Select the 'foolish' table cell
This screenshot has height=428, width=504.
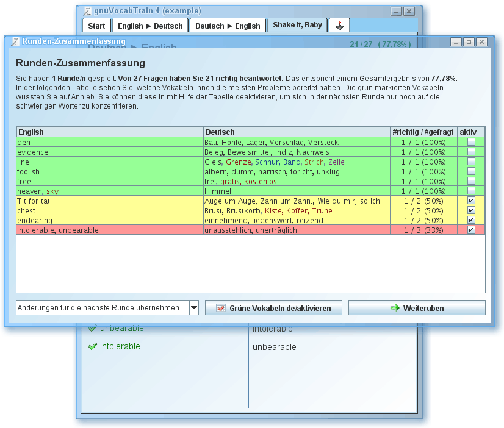pyautogui.click(x=110, y=171)
